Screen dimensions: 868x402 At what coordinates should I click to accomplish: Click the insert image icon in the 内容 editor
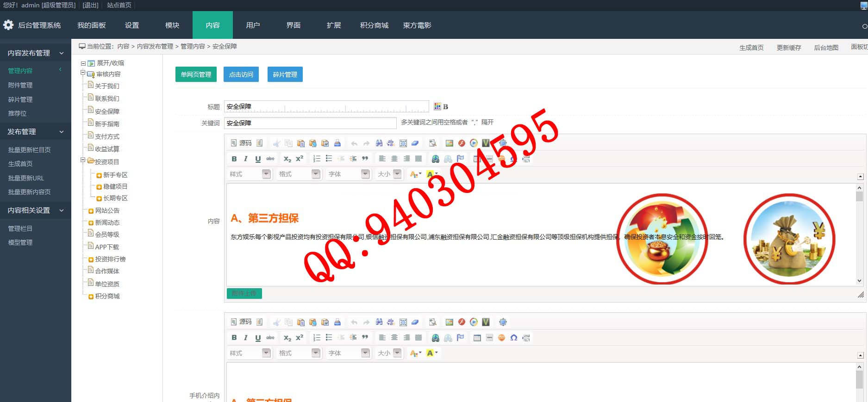(449, 143)
